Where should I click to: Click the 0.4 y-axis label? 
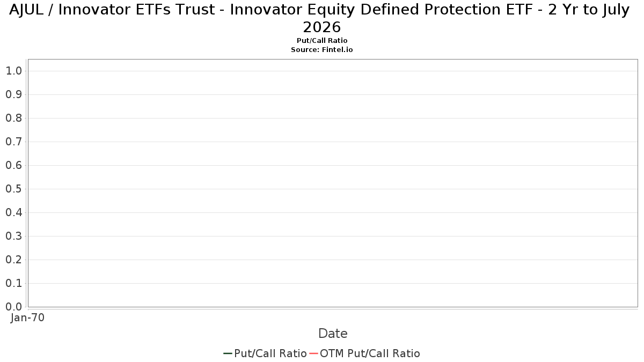click(13, 212)
